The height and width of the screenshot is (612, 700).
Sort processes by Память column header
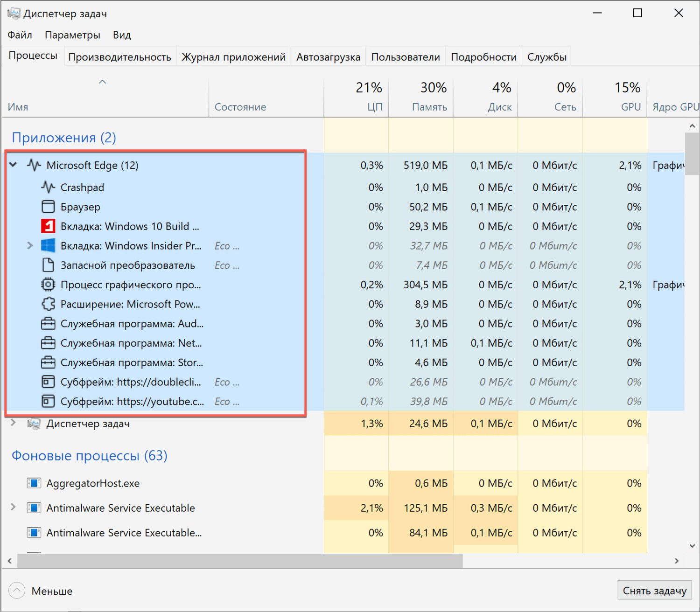click(429, 107)
